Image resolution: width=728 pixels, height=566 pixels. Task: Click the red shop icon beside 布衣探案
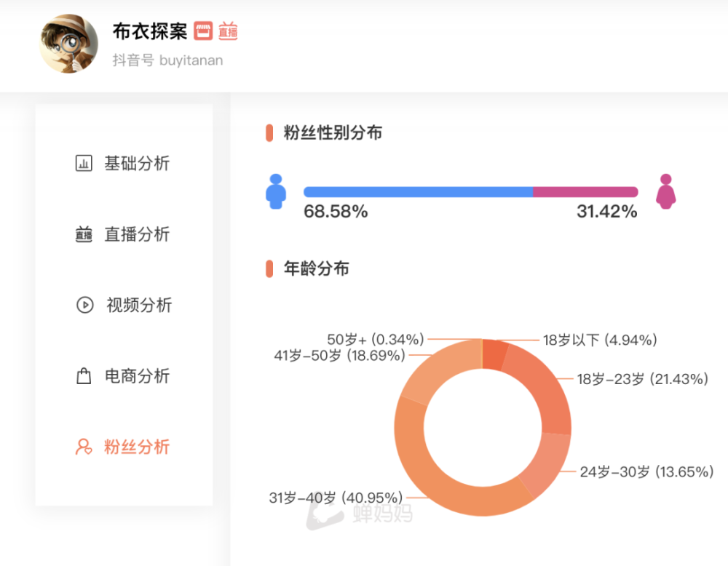[x=203, y=31]
